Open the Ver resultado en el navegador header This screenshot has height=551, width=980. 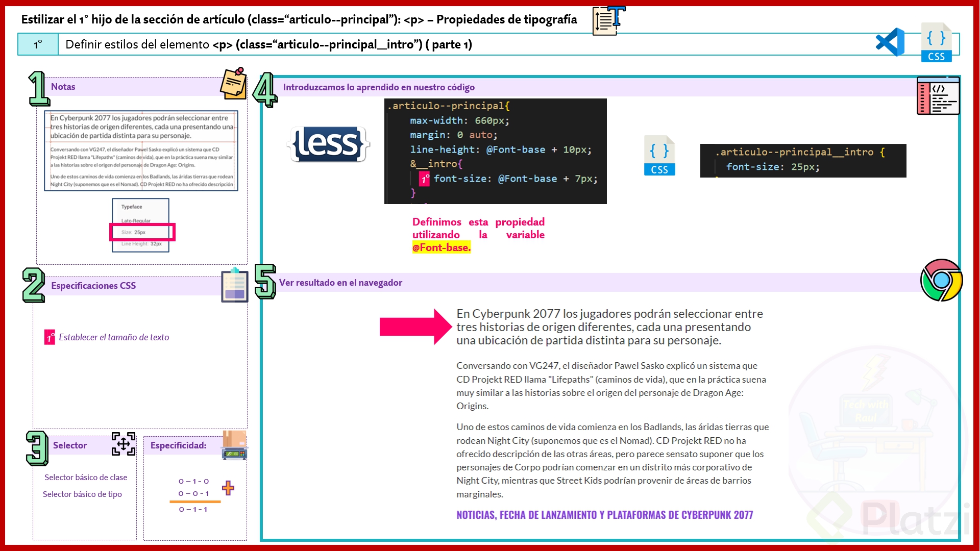(340, 283)
